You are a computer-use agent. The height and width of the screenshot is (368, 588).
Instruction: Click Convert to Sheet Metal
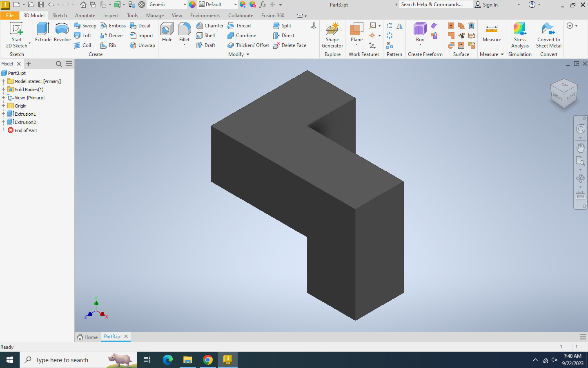[548, 35]
